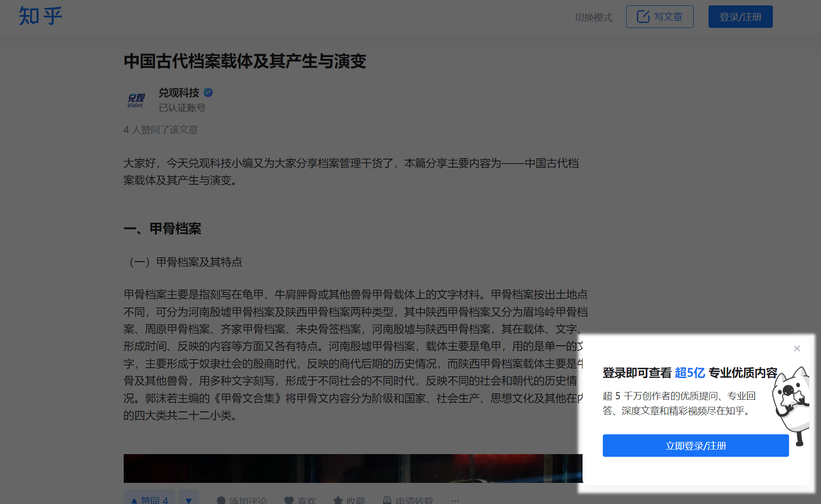Image resolution: width=821 pixels, height=504 pixels.
Task: Dismiss the login popup with the X
Action: click(797, 348)
